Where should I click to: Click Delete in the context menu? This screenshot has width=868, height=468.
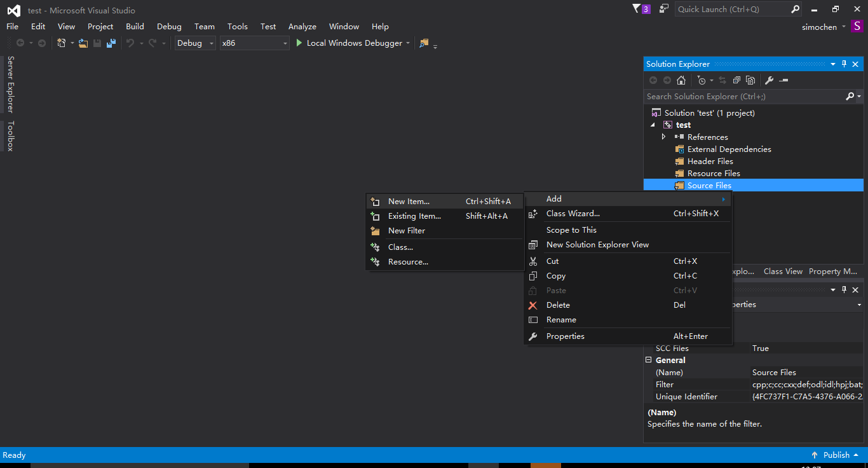click(628, 305)
